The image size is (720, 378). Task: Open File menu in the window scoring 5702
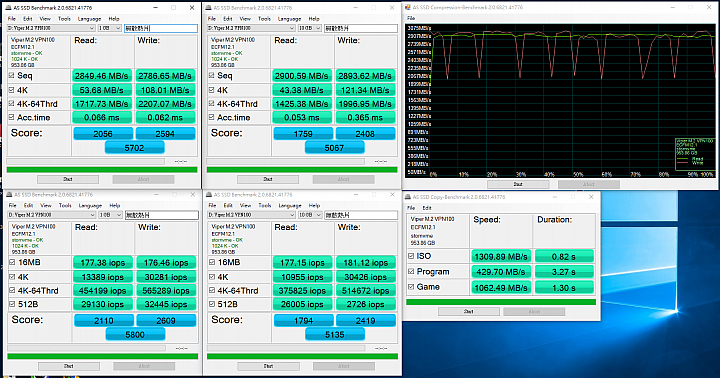coord(12,19)
